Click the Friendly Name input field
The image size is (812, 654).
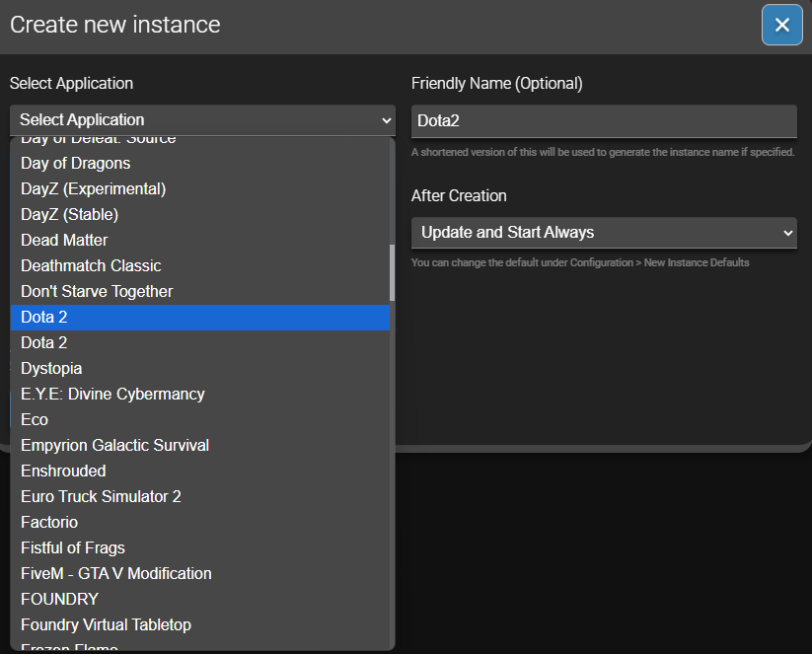[x=604, y=121]
